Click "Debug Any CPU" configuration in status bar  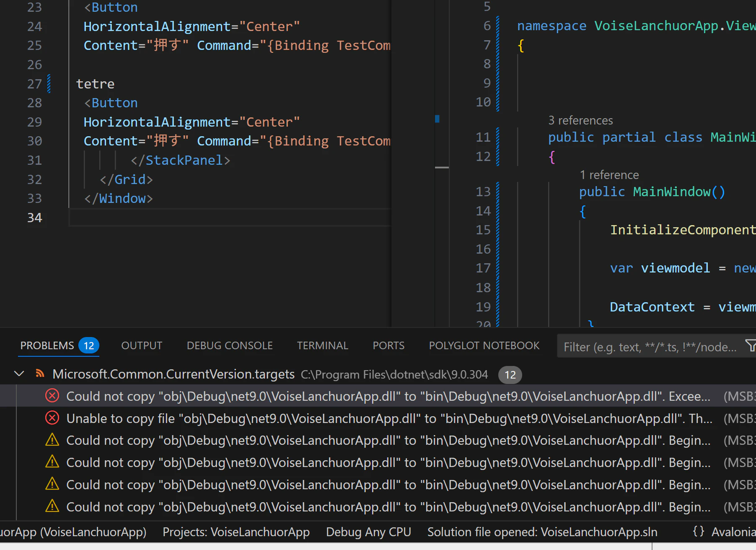tap(368, 532)
